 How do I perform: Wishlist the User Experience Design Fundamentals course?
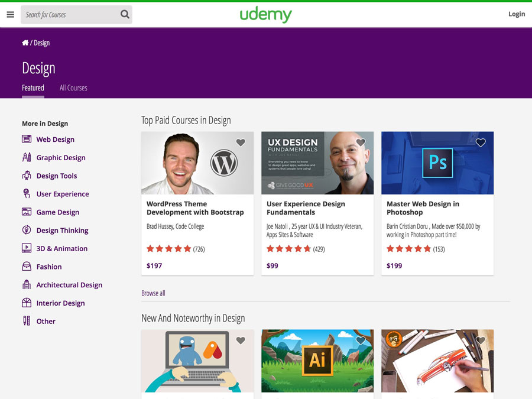coord(361,142)
